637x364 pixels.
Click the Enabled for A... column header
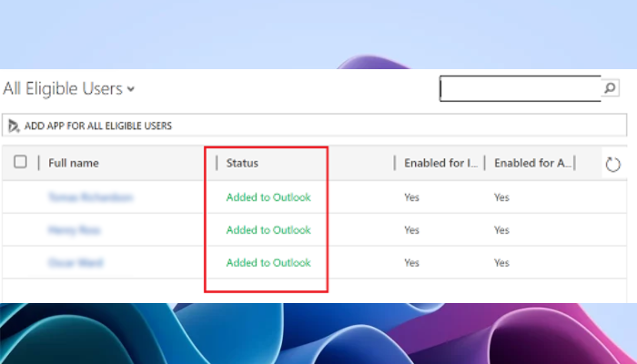[532, 163]
